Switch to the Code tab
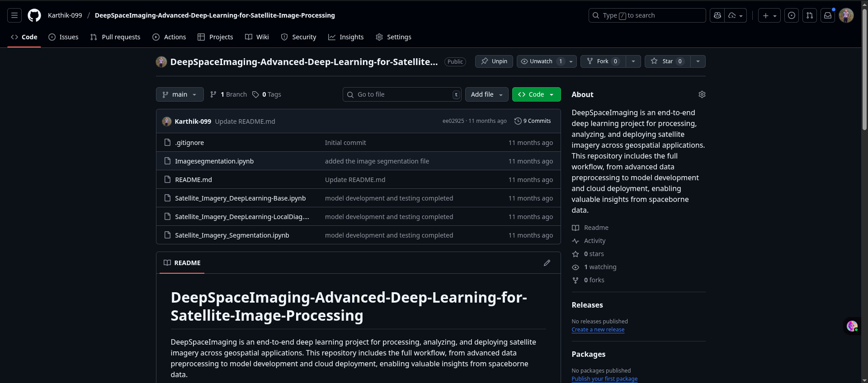This screenshot has height=383, width=868. (x=24, y=37)
